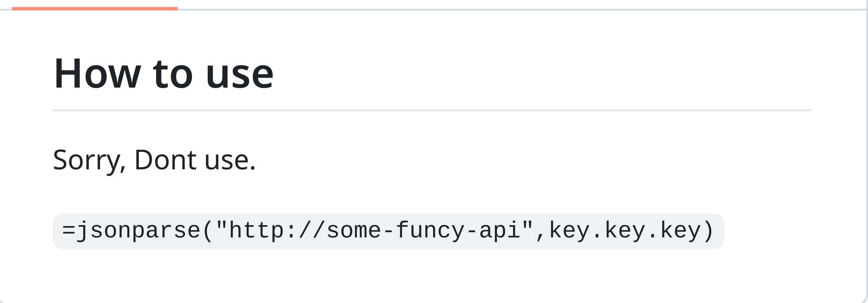The width and height of the screenshot is (868, 303).
Task: Select the orange active tab underline
Action: point(95,8)
